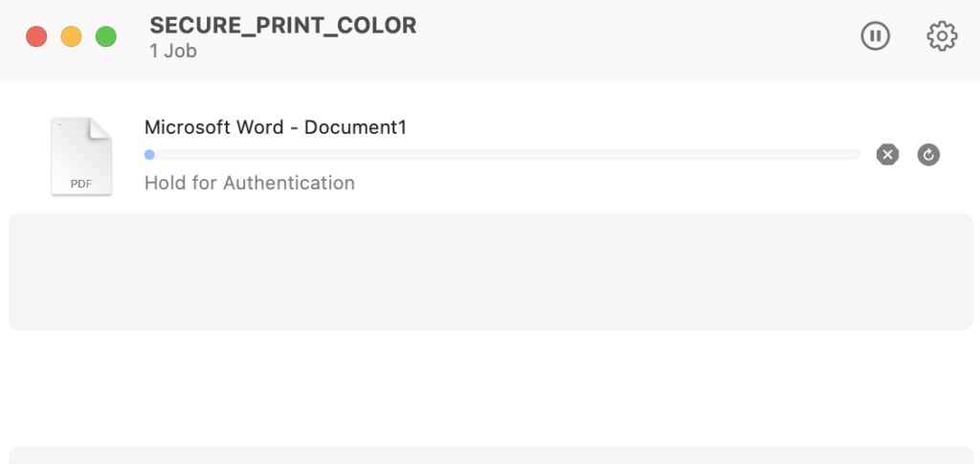
Task: Zoom window with the green button
Action: [x=106, y=37]
